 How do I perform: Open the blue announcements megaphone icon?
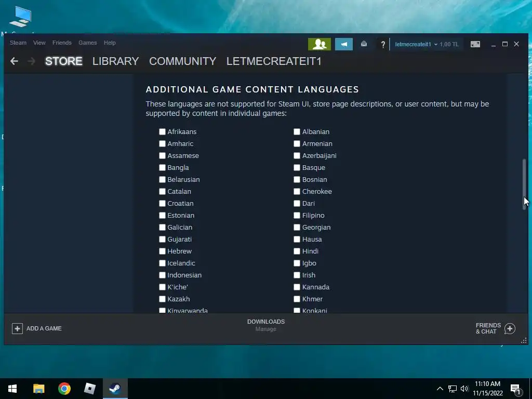tap(344, 44)
